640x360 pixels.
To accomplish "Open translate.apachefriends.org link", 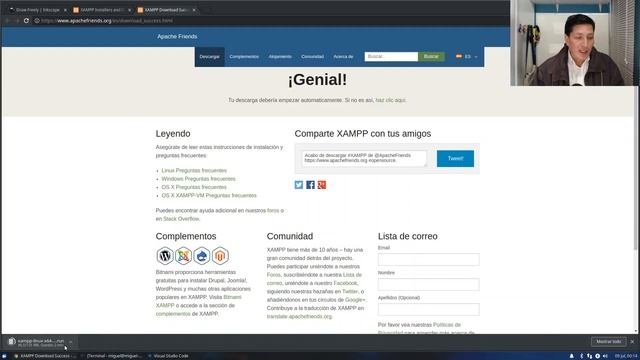I will pos(299,316).
